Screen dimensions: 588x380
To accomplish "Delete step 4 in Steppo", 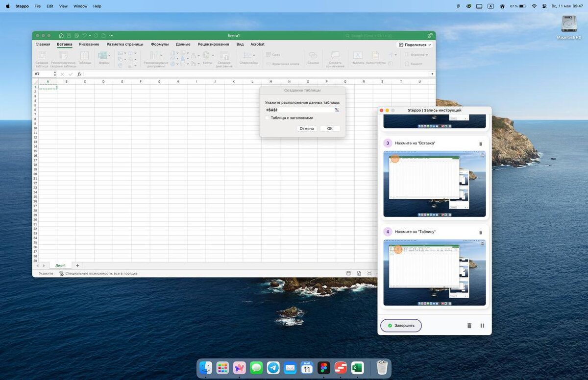I will pyautogui.click(x=480, y=232).
